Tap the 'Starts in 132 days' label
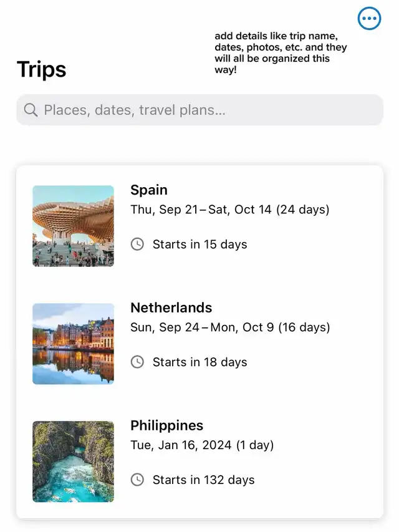Viewport: 399px width, 532px height. 203,480
